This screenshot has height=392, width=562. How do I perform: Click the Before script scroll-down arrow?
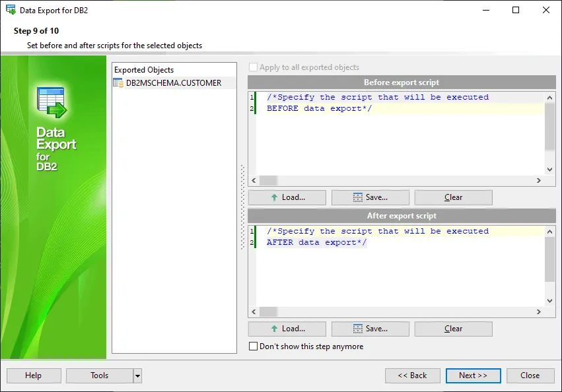point(549,170)
